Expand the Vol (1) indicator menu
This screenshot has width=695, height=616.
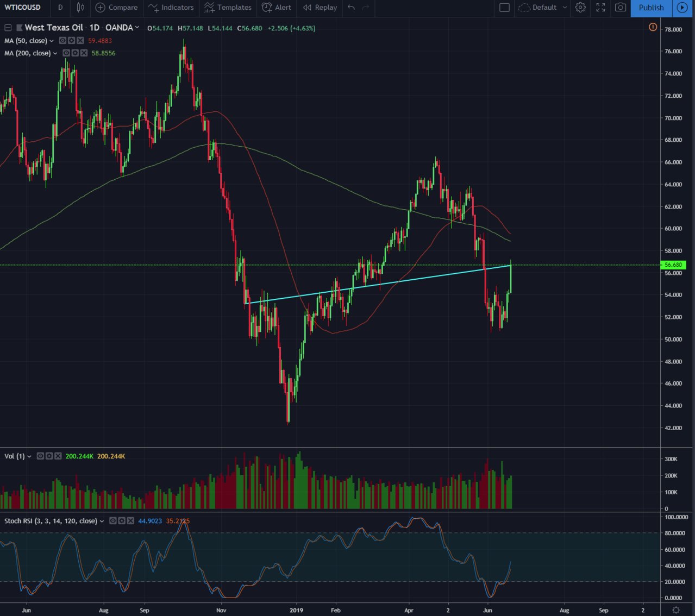click(29, 456)
